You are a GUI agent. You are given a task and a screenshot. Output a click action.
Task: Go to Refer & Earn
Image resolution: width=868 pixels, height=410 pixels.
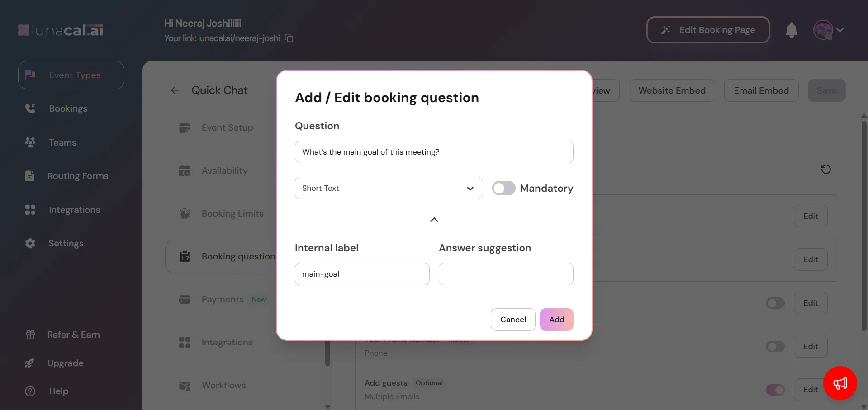point(73,335)
